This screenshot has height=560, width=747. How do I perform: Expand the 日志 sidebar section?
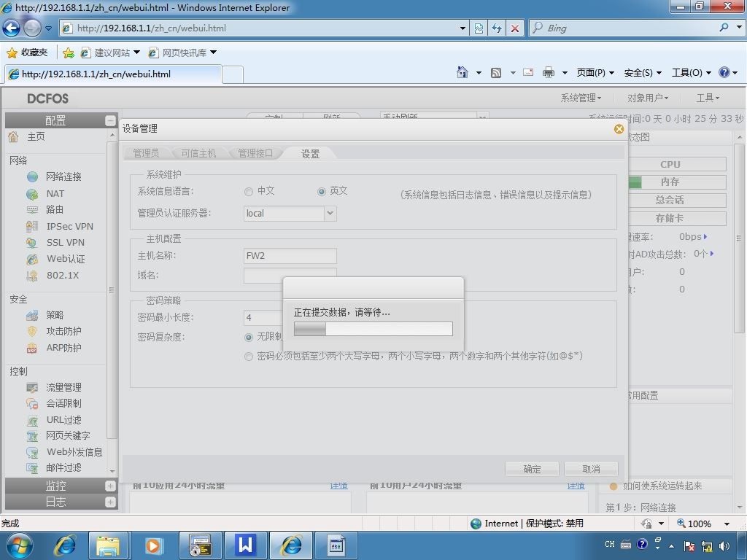[x=110, y=502]
